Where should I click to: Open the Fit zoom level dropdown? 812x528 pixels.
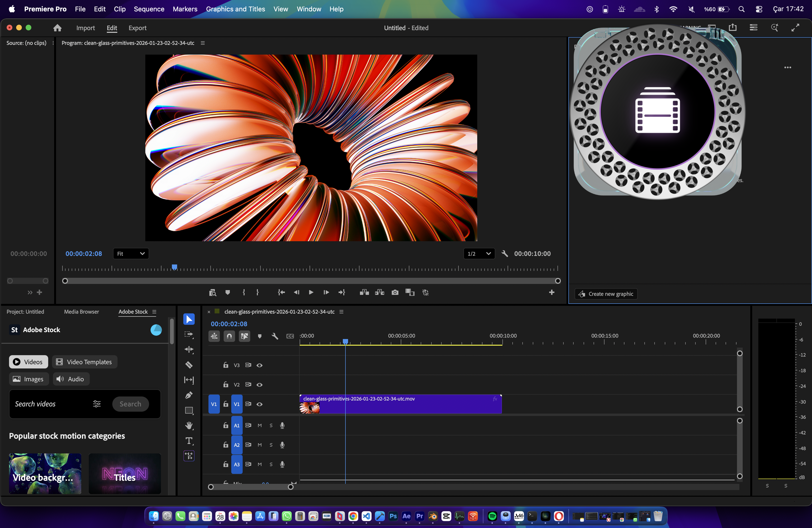pyautogui.click(x=131, y=253)
